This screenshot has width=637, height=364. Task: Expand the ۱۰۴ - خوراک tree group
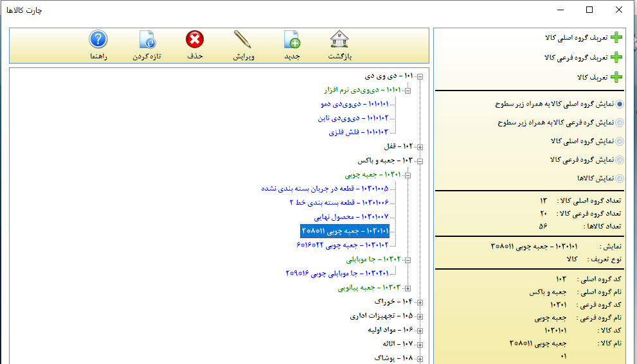[420, 302]
